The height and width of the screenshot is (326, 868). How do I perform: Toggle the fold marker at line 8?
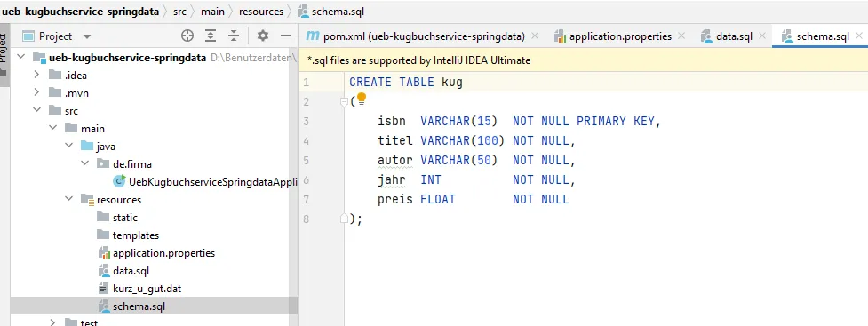(x=345, y=219)
